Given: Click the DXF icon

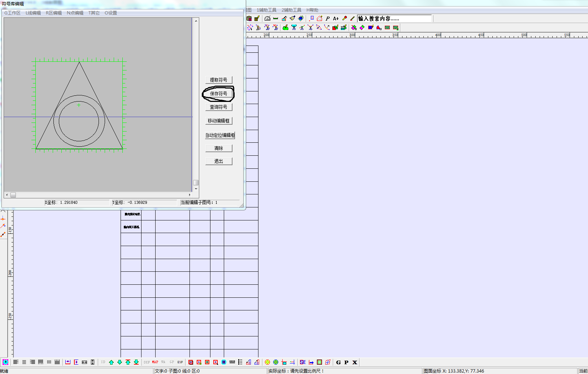Looking at the screenshot, I should tap(147, 362).
